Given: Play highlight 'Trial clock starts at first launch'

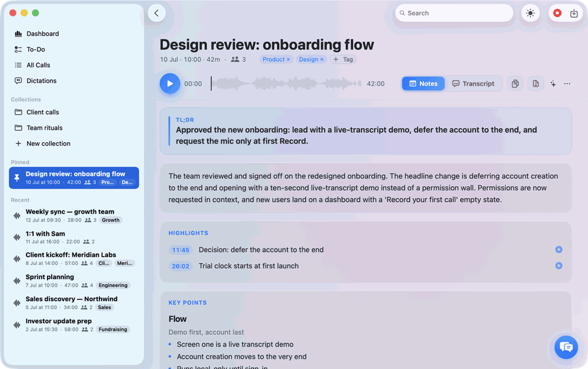Looking at the screenshot, I should tap(559, 266).
